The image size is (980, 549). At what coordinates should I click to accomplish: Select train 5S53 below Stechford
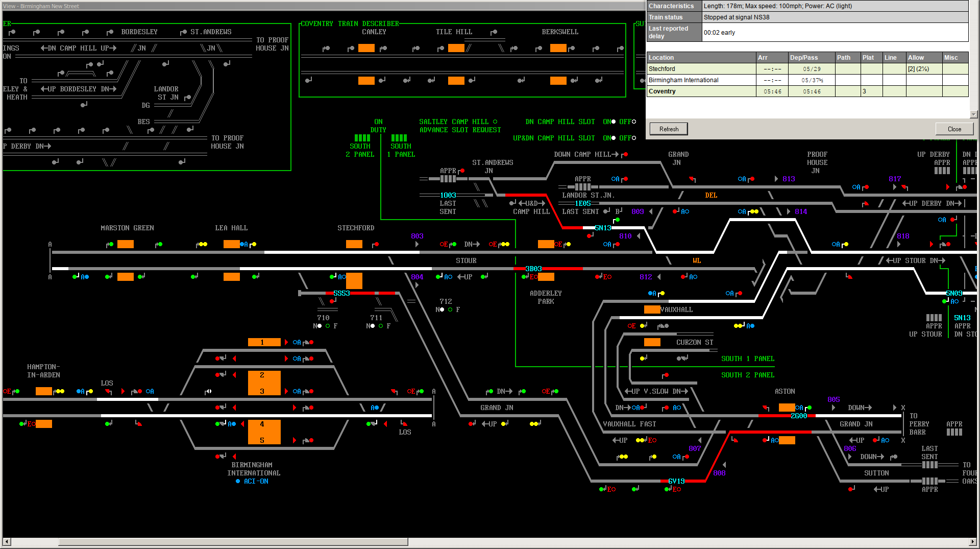pos(341,293)
